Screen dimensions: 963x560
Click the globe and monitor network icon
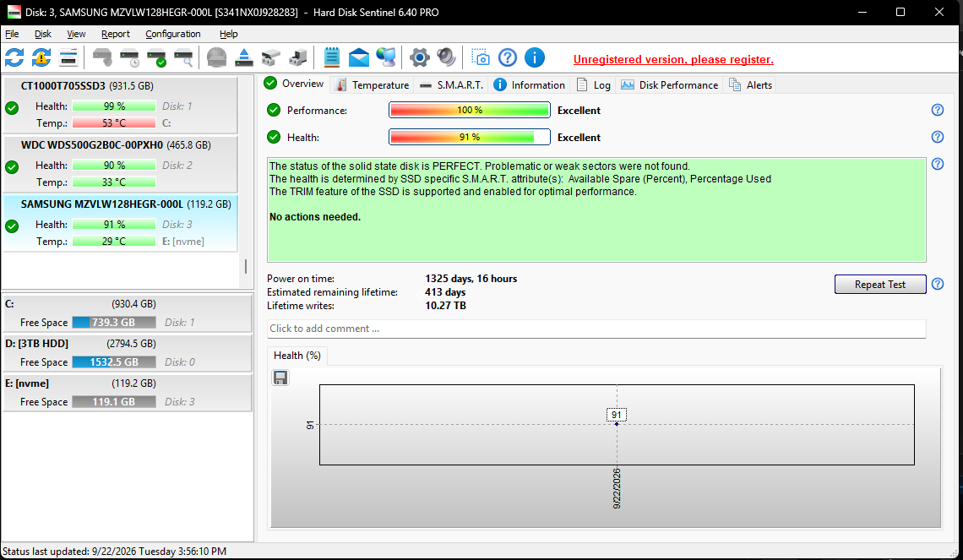(386, 57)
